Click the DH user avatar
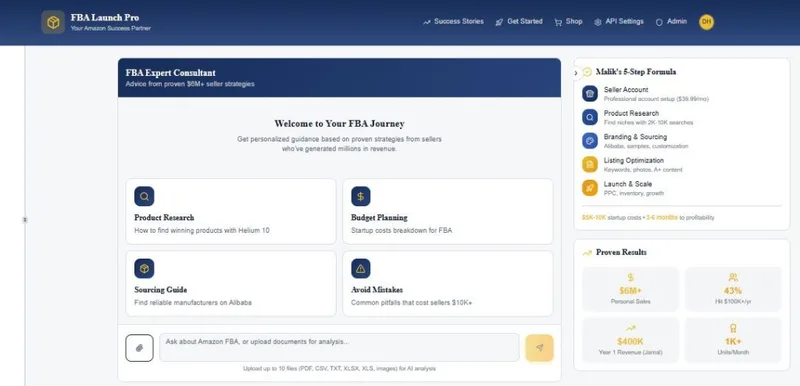Screen dimensions: 800x386 tap(706, 22)
